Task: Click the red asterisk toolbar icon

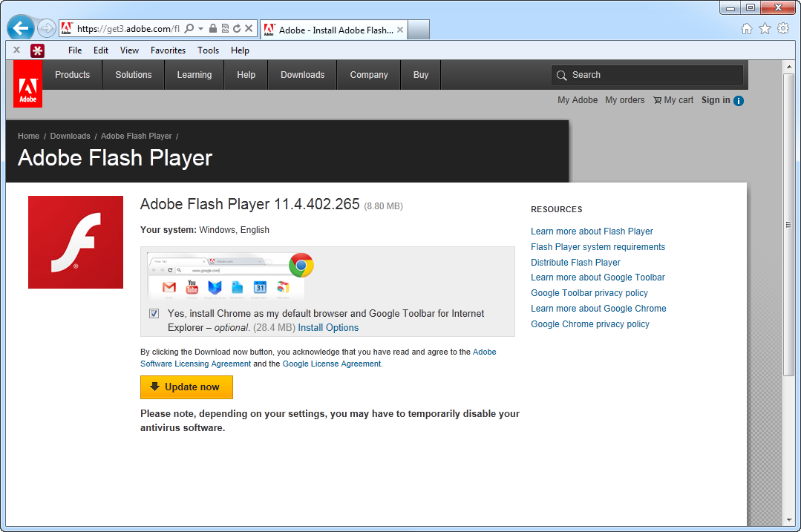Action: (x=37, y=50)
